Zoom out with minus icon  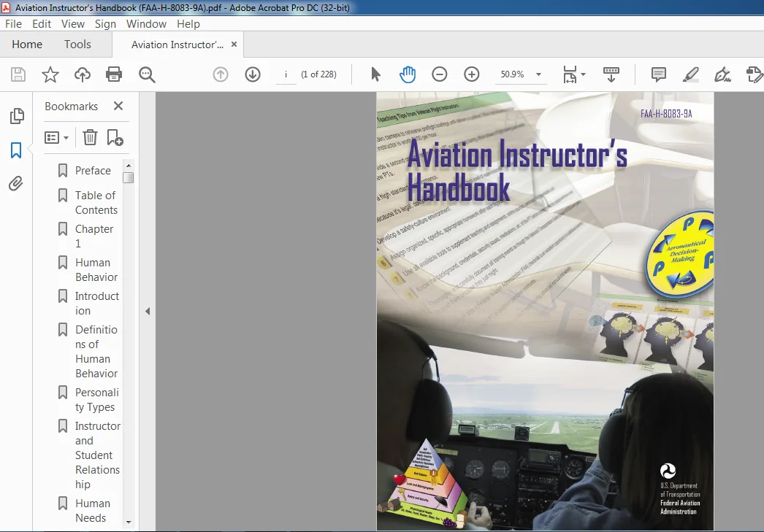point(440,74)
